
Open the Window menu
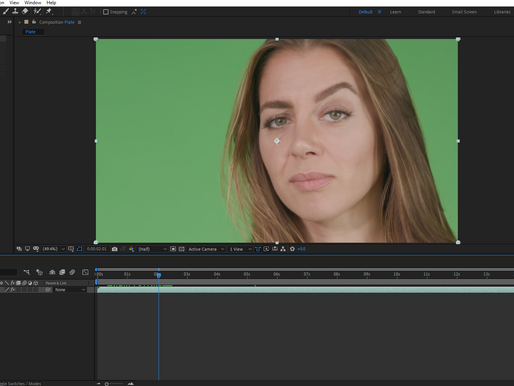pos(33,2)
